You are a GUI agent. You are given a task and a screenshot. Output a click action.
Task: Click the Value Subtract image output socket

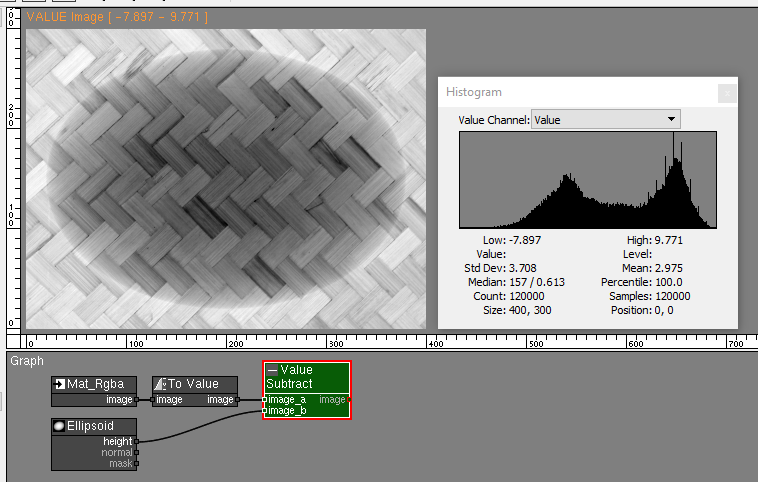[349, 400]
